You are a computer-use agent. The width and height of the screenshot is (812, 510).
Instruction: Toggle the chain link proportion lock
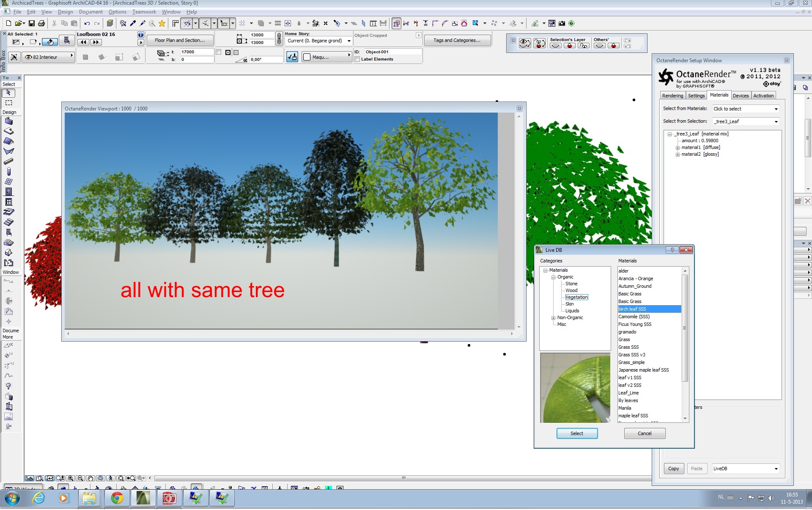click(x=279, y=39)
